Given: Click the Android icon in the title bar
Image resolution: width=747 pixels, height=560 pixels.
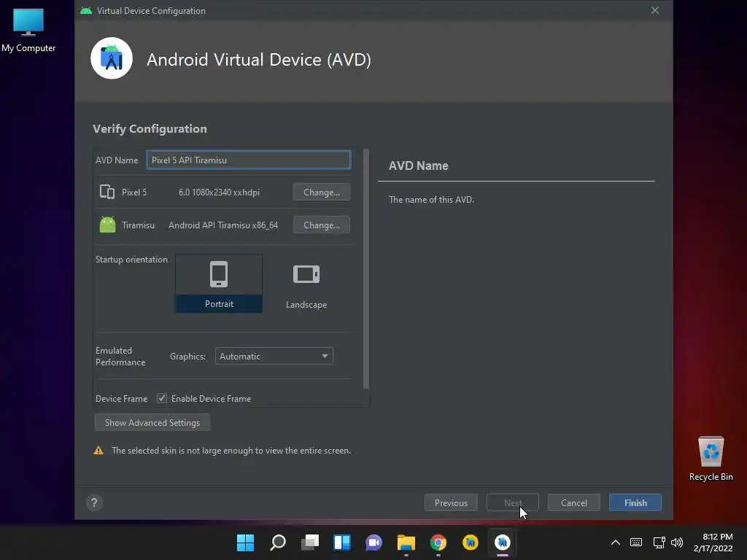Looking at the screenshot, I should click(86, 10).
